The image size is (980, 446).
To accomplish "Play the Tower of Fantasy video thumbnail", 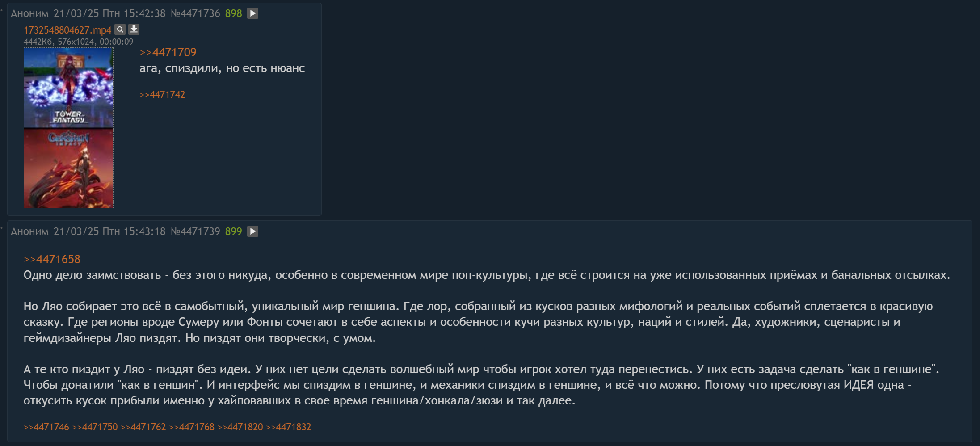I will 68,128.
